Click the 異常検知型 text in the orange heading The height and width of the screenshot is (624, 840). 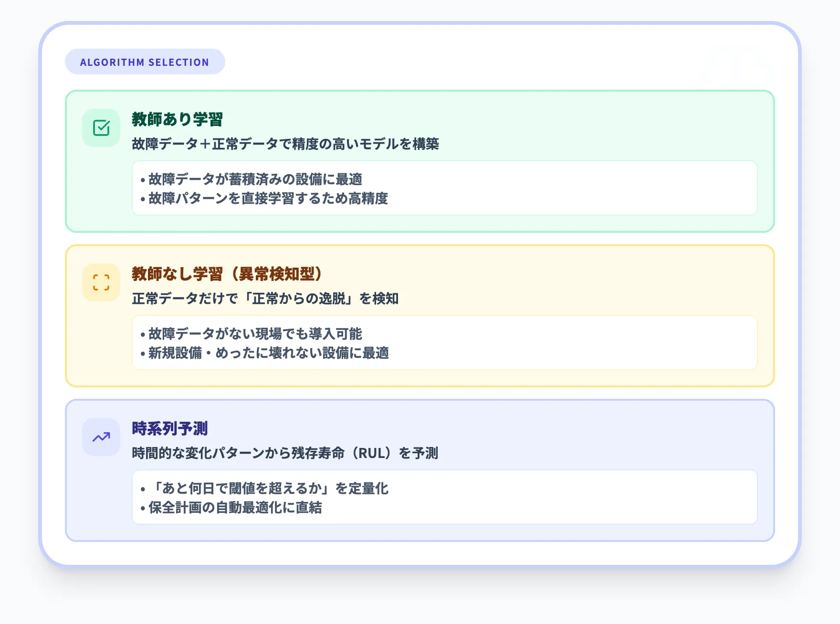(276, 274)
